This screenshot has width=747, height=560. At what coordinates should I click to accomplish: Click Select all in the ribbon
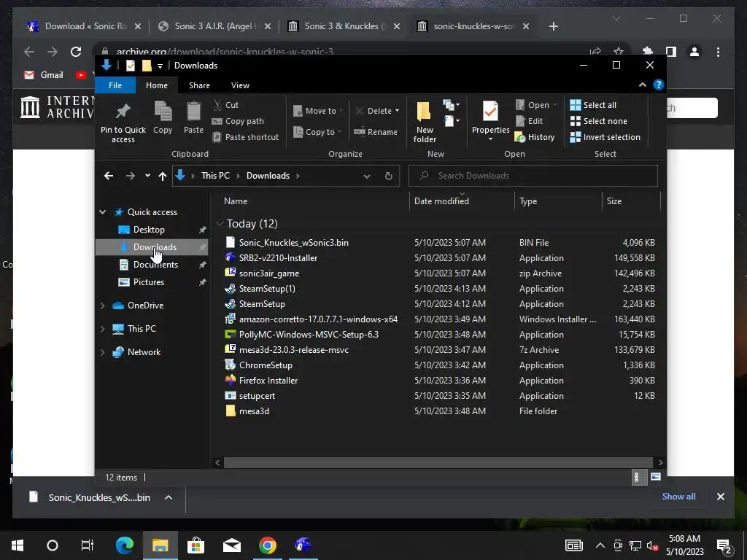(593, 105)
